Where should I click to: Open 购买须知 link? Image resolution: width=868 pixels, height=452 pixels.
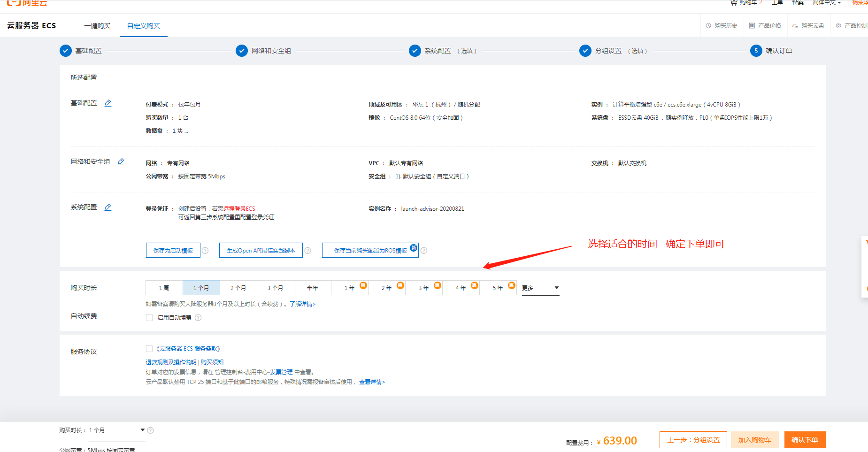click(x=212, y=362)
